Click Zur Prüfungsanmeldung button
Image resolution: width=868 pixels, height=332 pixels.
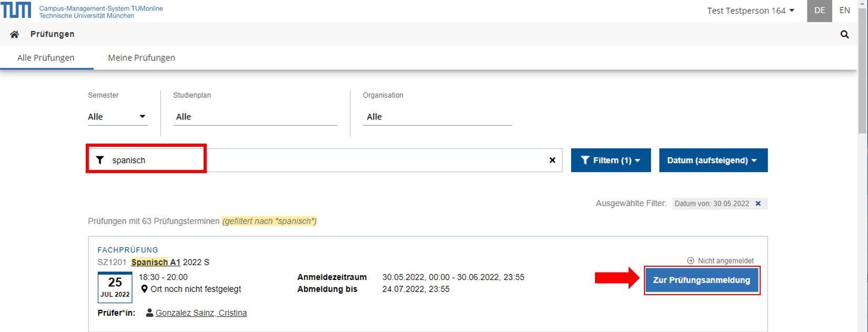pos(701,280)
